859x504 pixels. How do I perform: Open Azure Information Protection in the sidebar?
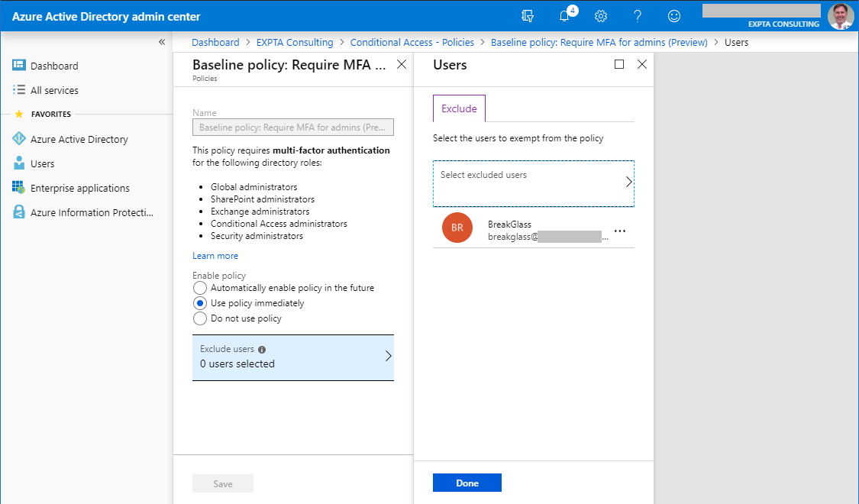(92, 212)
